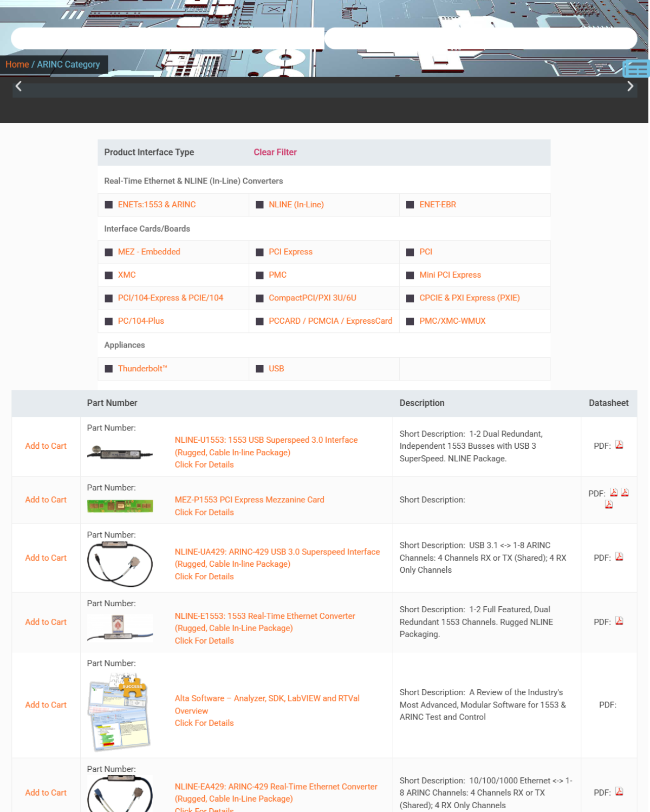Click the Clear Filter link
The image size is (650, 812).
(x=275, y=152)
